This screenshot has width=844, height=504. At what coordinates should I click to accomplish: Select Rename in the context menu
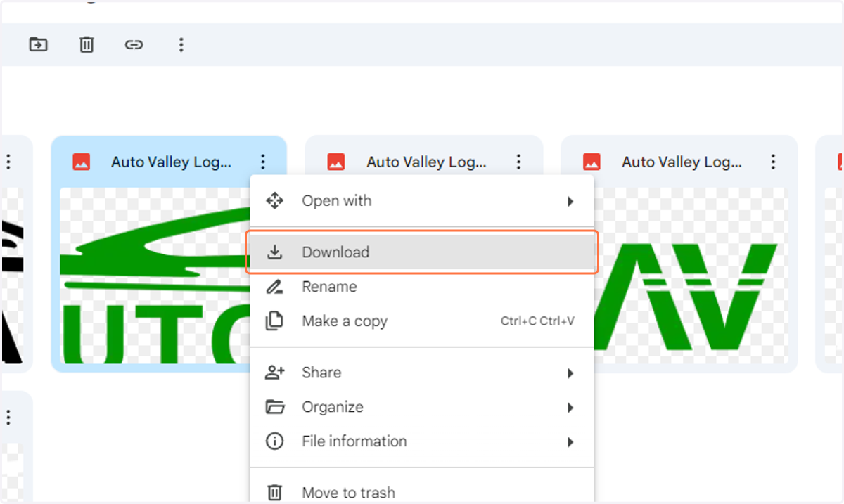coord(422,287)
